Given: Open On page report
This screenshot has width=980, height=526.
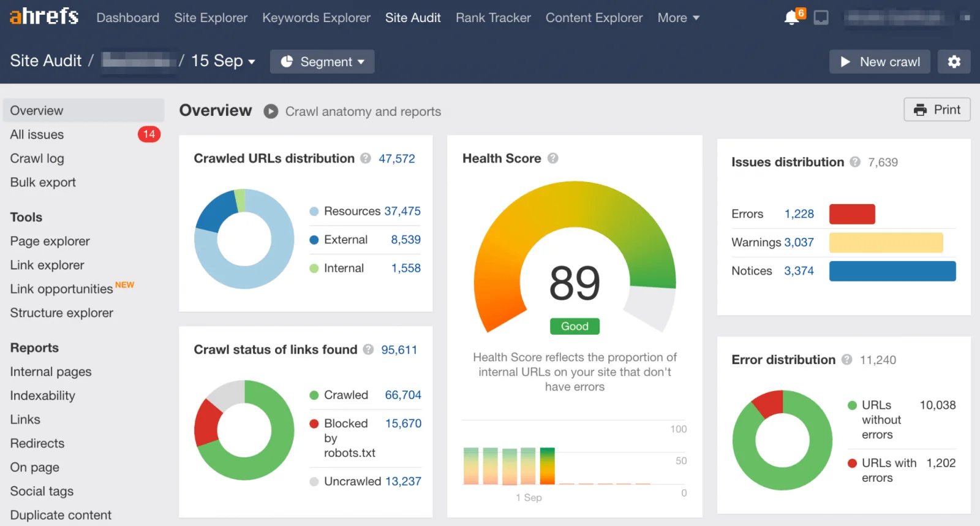Looking at the screenshot, I should tap(34, 467).
